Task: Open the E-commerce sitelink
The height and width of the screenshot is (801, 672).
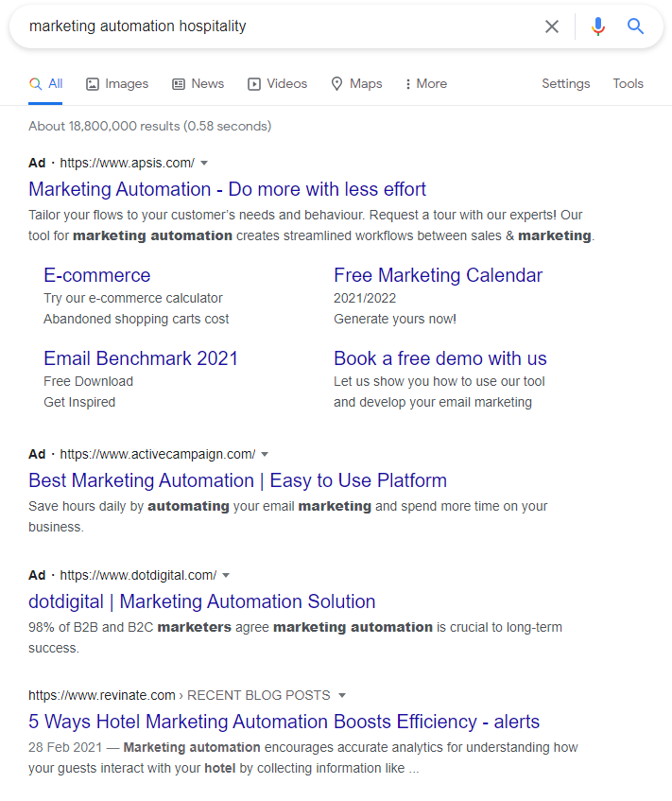Action: 97,275
